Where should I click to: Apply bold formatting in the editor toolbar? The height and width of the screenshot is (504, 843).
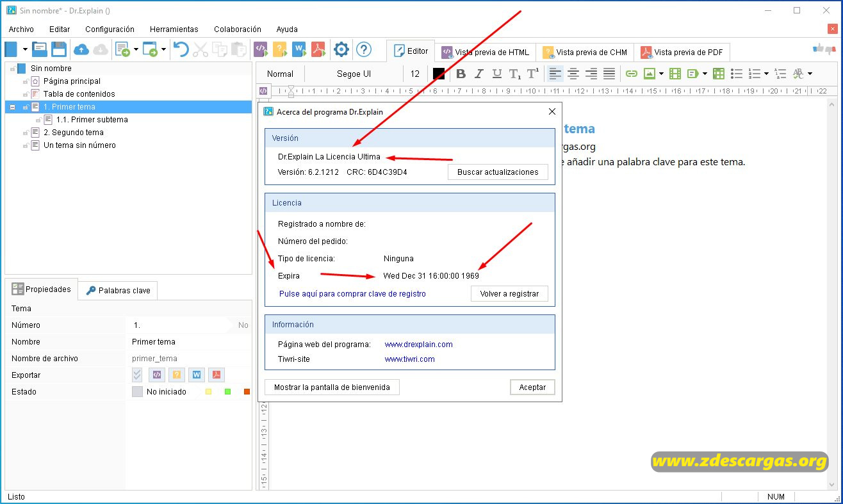tap(461, 74)
